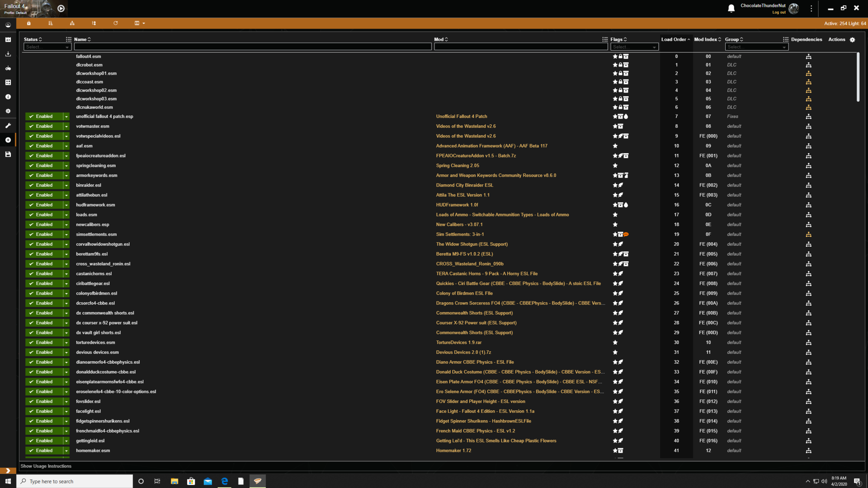
Task: Click the Sort Now toolbar icon
Action: click(x=51, y=23)
